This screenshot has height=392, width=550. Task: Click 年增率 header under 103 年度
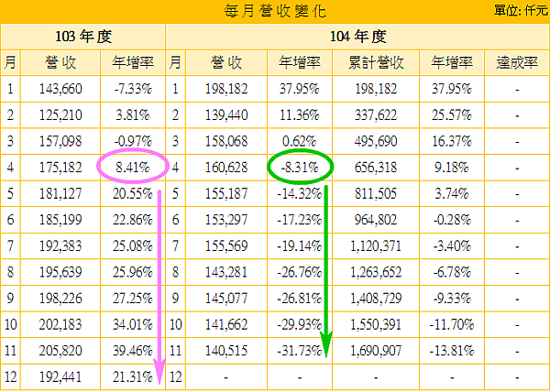pos(133,62)
